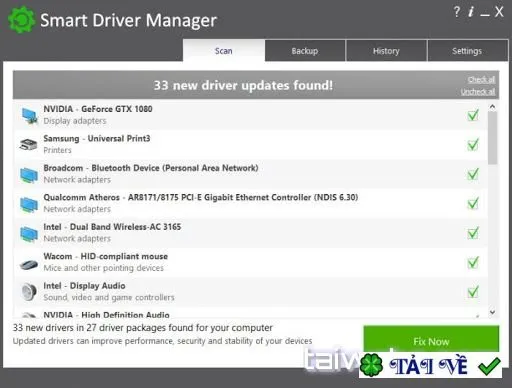Click the driver list scrollbar thumb

(x=492, y=138)
